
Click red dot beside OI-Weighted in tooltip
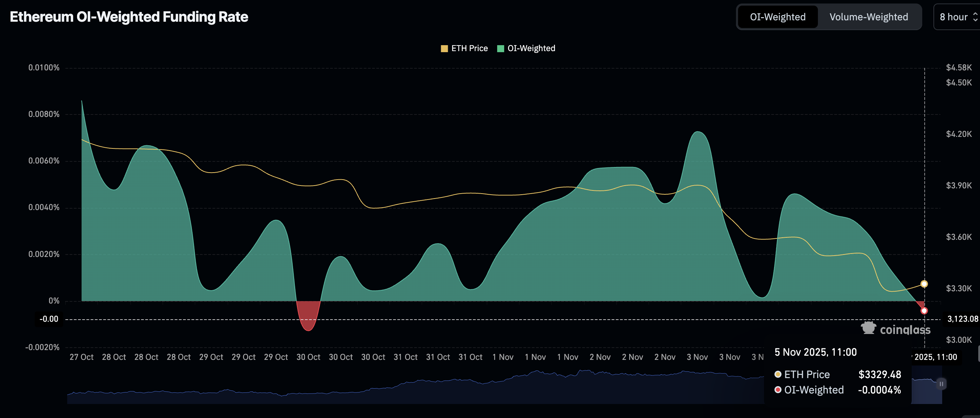pyautogui.click(x=778, y=390)
